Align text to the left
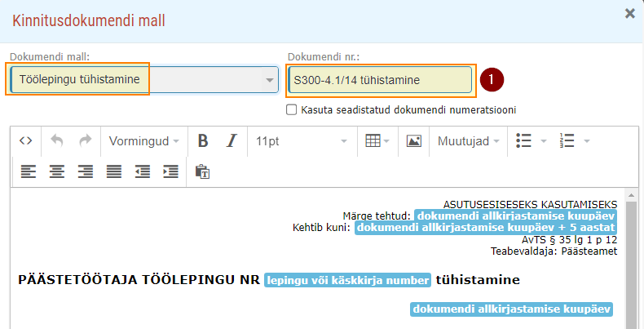The image size is (644, 329). point(29,171)
